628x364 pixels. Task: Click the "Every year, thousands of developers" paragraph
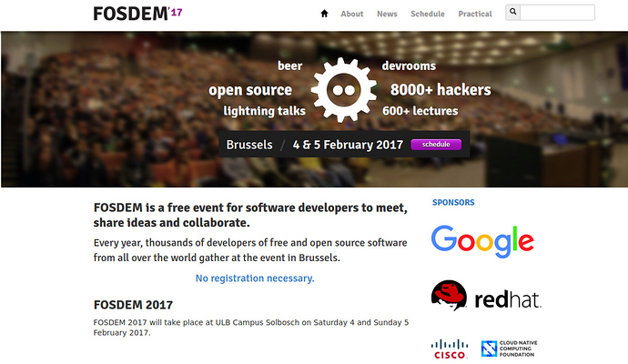point(250,250)
